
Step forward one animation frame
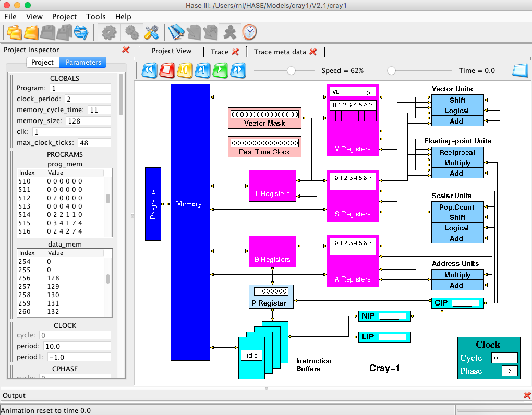202,70
